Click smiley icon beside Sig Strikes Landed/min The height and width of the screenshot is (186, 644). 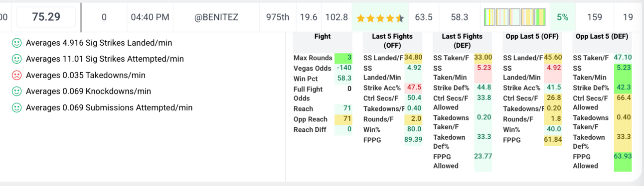16,43
